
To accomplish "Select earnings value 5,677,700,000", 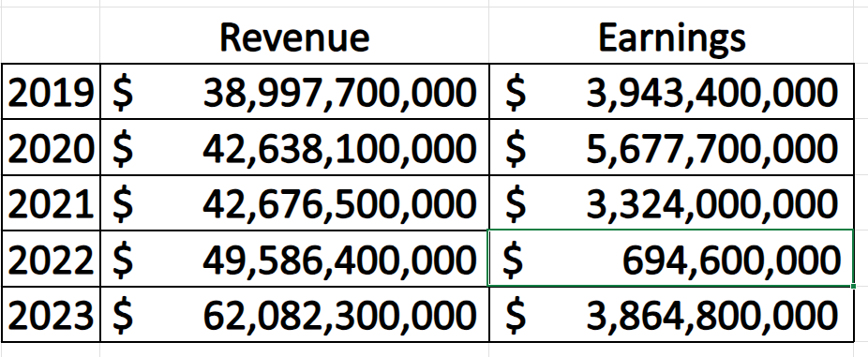I will [671, 147].
